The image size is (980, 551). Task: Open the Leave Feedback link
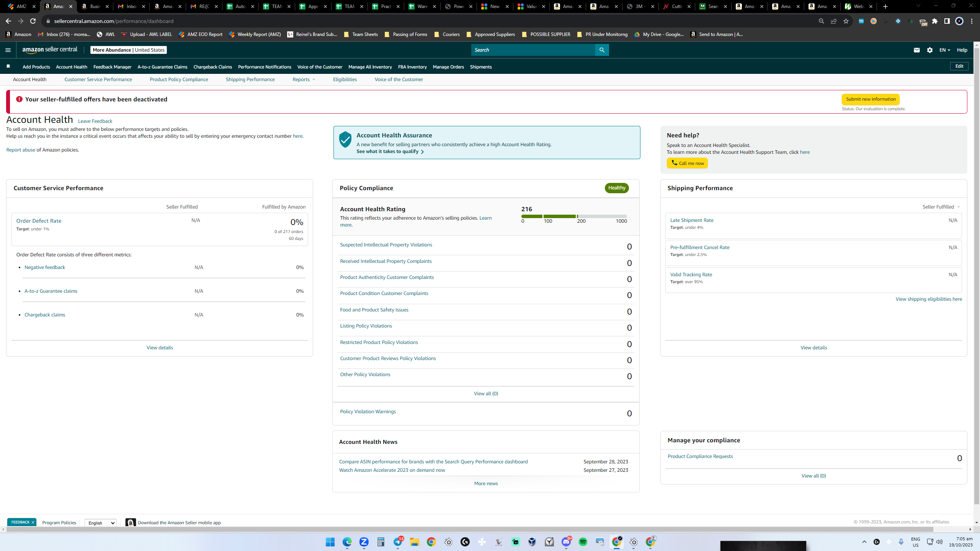click(95, 121)
